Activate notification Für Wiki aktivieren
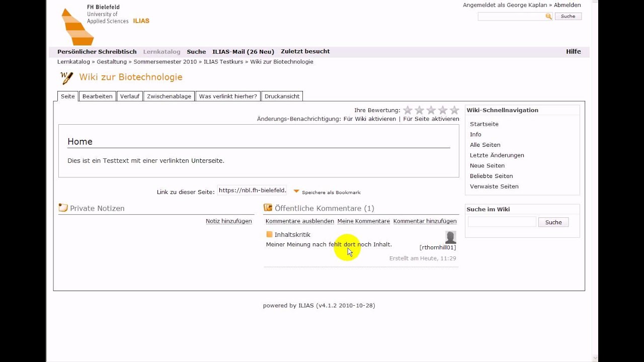644x362 pixels. (370, 119)
